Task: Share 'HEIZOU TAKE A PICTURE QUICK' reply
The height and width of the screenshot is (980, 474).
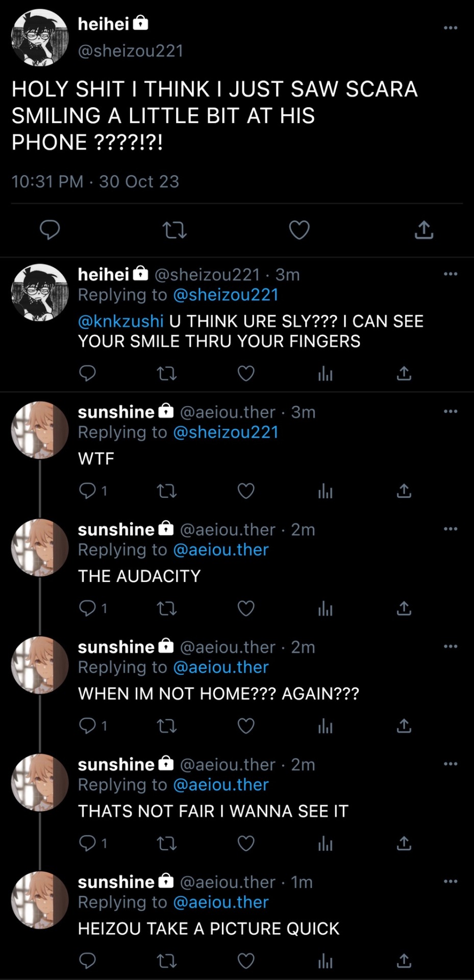Action: [404, 961]
